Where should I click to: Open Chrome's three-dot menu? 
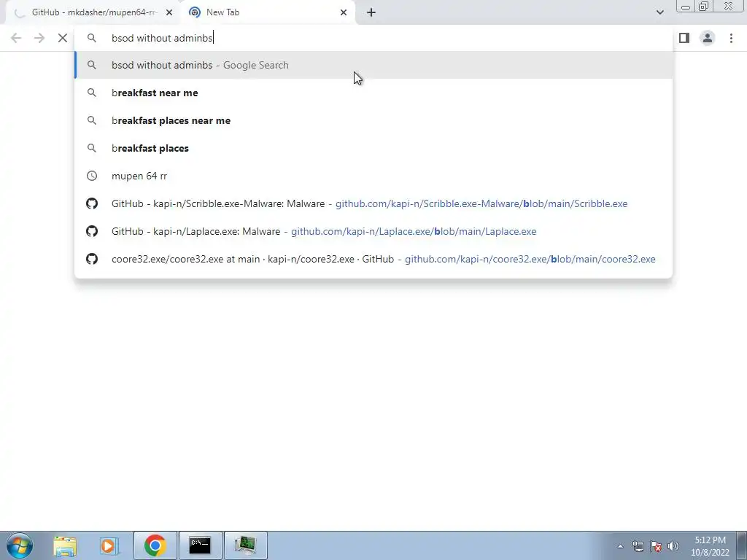[731, 38]
